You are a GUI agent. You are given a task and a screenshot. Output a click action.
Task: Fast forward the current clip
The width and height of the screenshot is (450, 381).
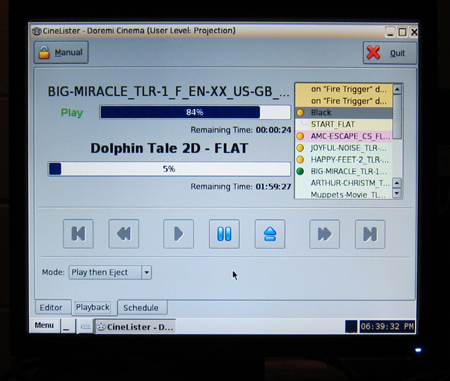324,234
